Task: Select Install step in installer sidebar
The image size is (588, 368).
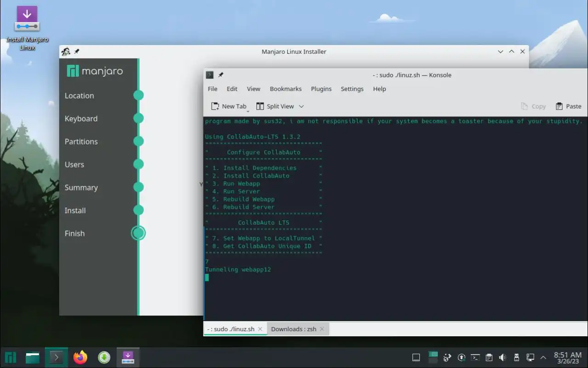Action: (x=75, y=211)
